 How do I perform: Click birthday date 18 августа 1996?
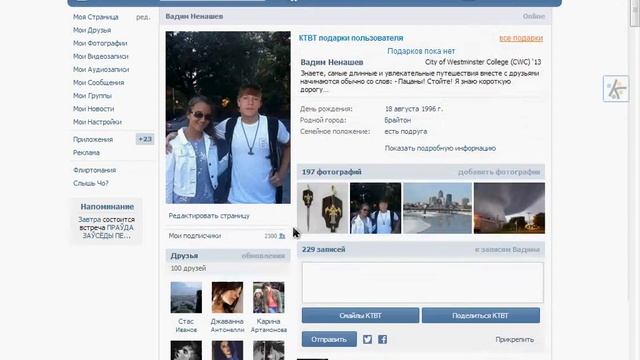pyautogui.click(x=413, y=109)
